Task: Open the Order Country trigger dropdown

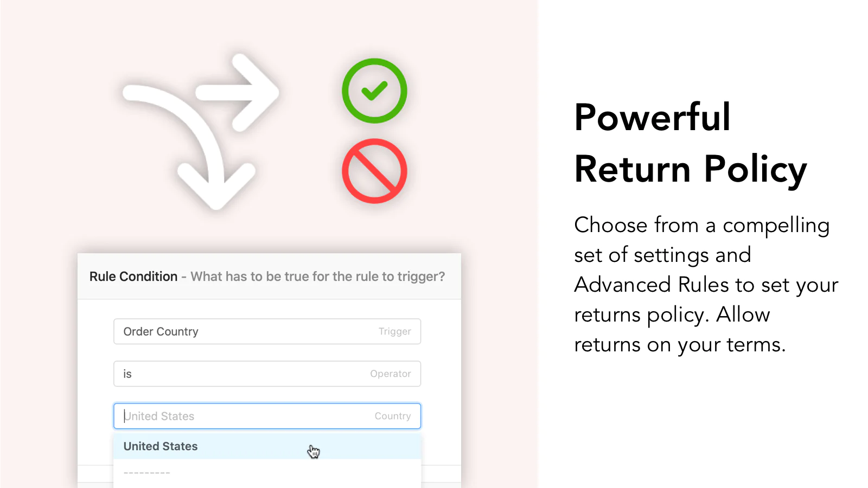Action: pyautogui.click(x=267, y=331)
